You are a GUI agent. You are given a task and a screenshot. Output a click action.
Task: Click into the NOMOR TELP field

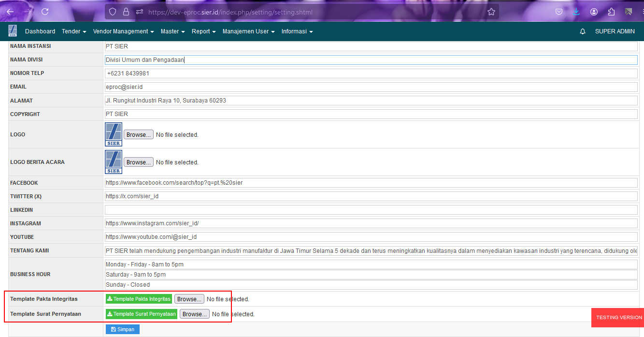click(371, 73)
